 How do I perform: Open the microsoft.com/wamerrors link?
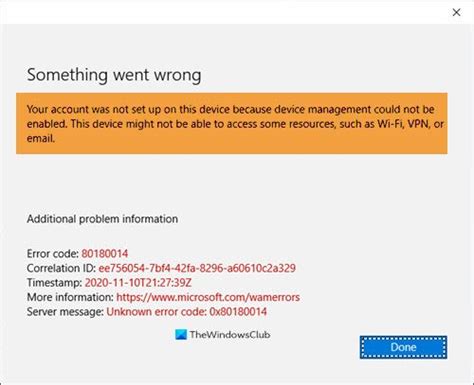[208, 297]
